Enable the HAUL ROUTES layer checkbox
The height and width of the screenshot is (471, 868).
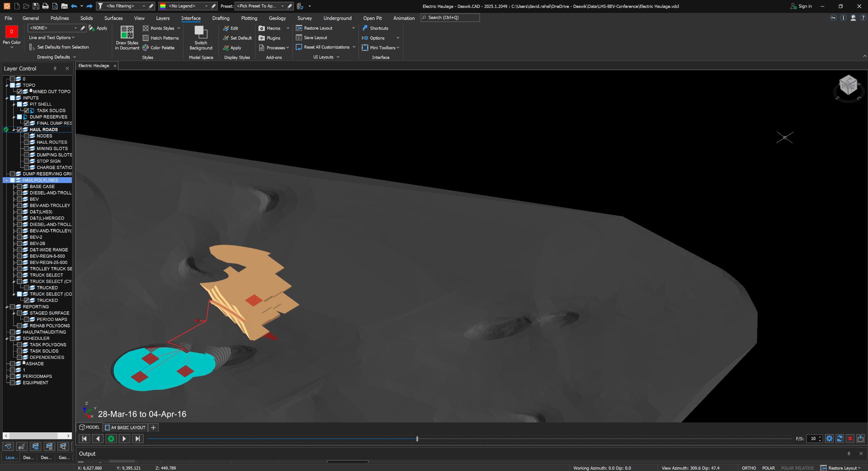(26, 142)
